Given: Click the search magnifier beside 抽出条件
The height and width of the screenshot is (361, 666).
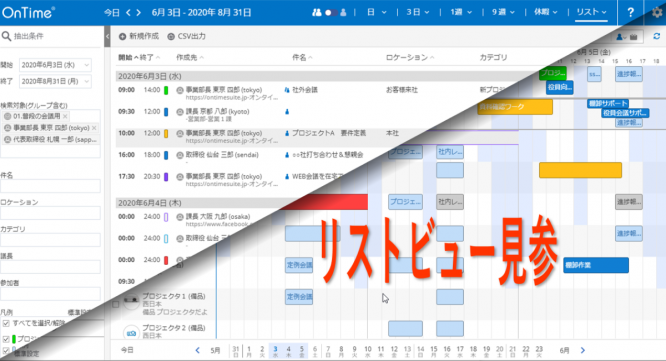Looking at the screenshot, I should [x=6, y=36].
